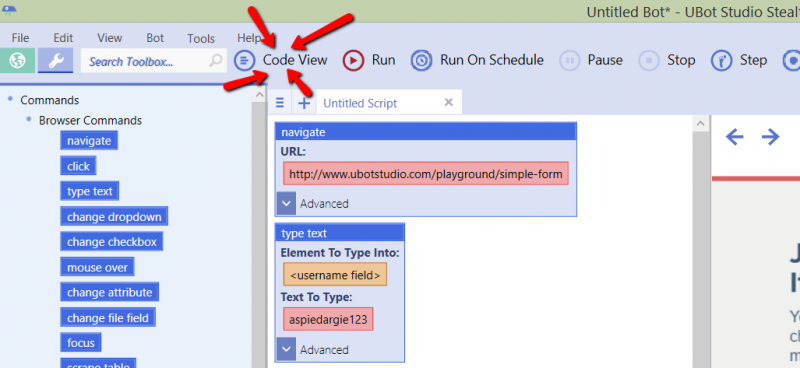Viewport: 800px width, 368px height.
Task: Select the change dropdown command
Action: click(x=114, y=217)
